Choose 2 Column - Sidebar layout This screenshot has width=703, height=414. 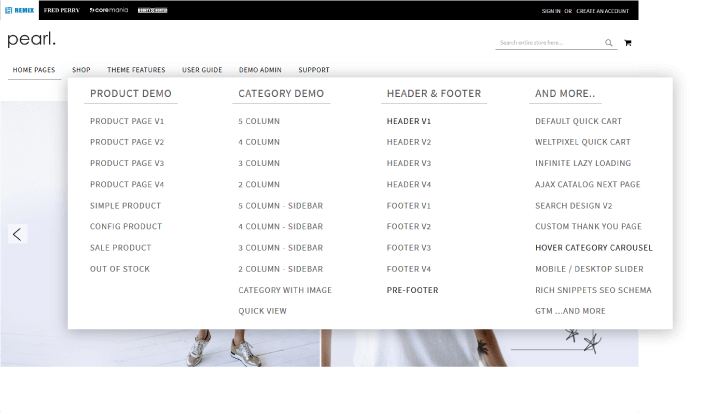click(281, 269)
